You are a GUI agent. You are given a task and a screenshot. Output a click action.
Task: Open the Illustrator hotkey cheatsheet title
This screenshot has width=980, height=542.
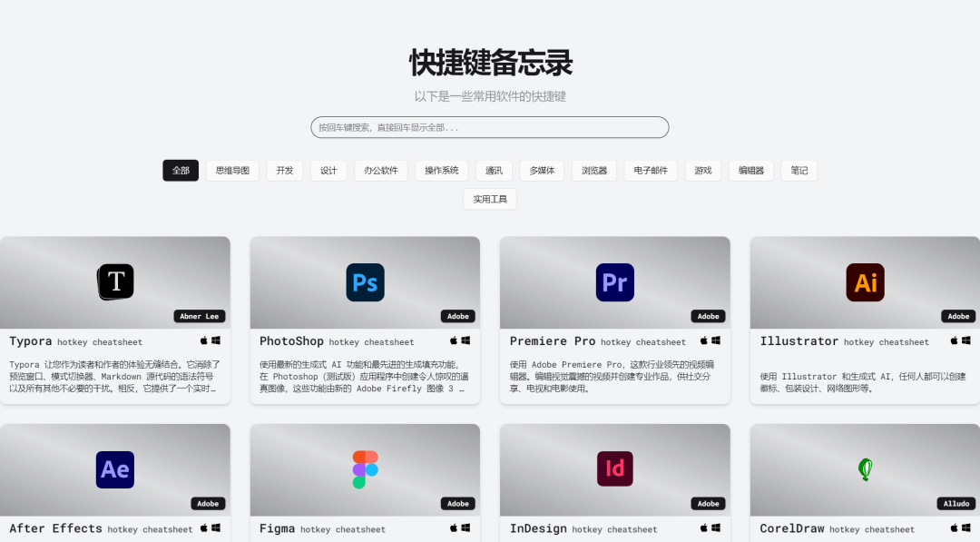(845, 341)
